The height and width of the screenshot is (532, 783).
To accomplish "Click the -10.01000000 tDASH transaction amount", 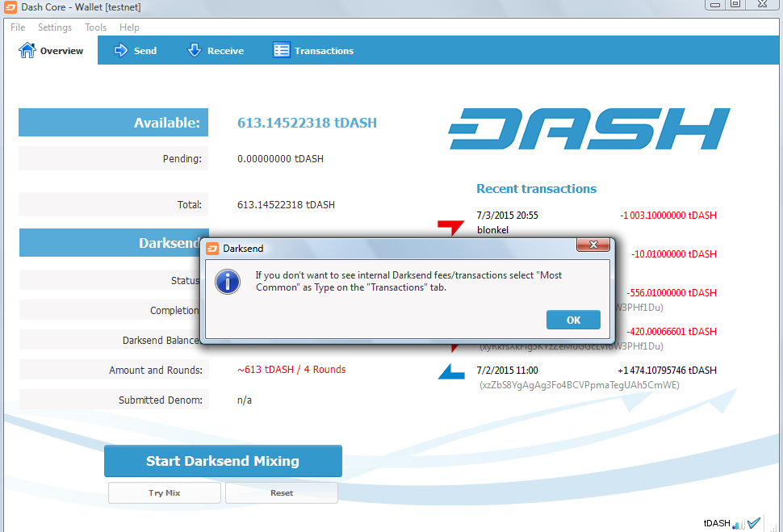I will point(674,254).
